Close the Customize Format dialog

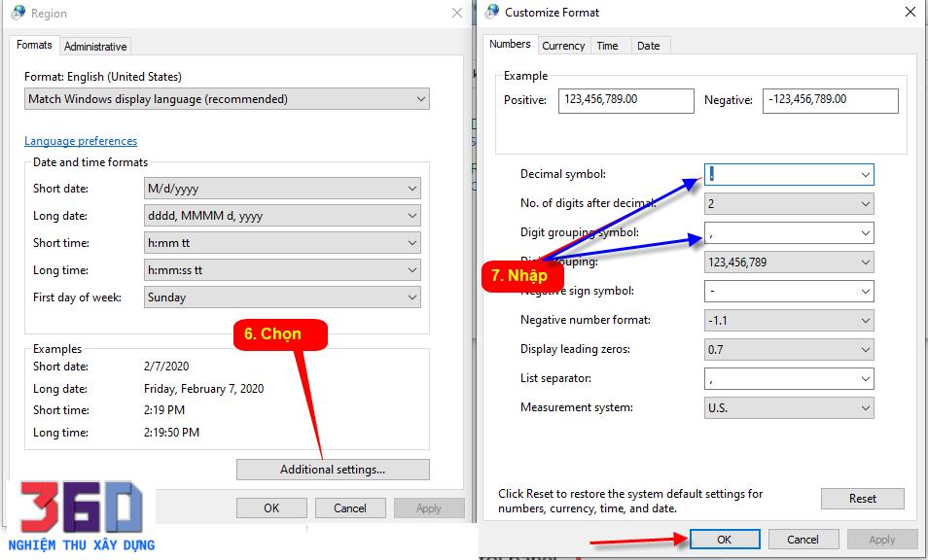[910, 13]
